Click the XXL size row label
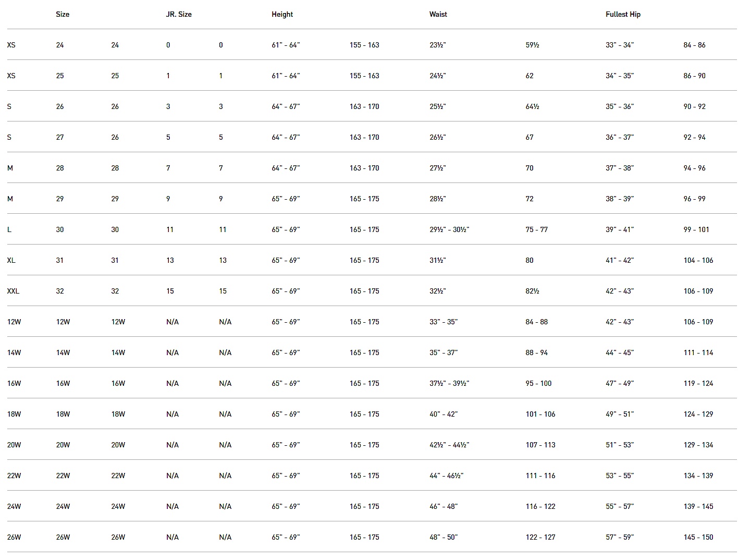This screenshot has height=560, width=738. [13, 291]
